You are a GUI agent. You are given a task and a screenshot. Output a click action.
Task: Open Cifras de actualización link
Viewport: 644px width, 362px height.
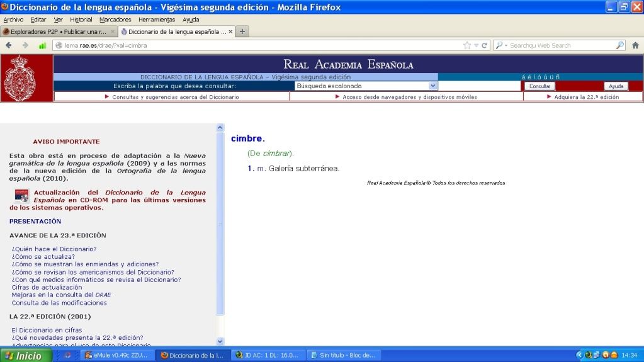tap(47, 287)
